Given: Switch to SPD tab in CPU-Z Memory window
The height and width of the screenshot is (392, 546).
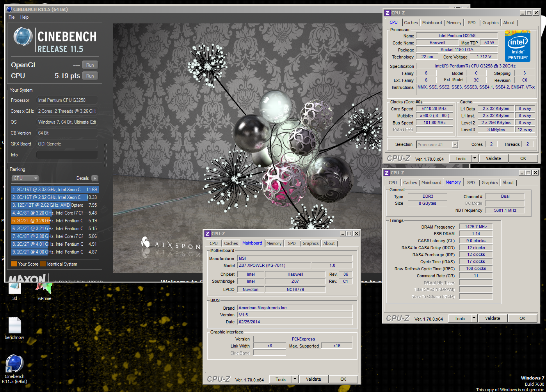Looking at the screenshot, I should pyautogui.click(x=471, y=183).
